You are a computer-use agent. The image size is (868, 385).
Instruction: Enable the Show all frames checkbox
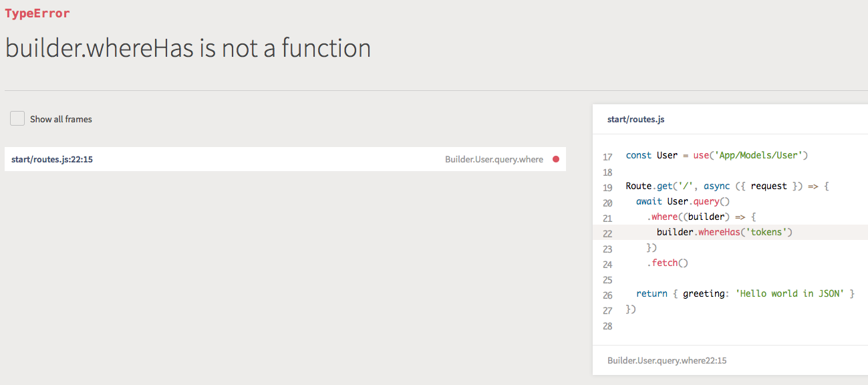17,118
